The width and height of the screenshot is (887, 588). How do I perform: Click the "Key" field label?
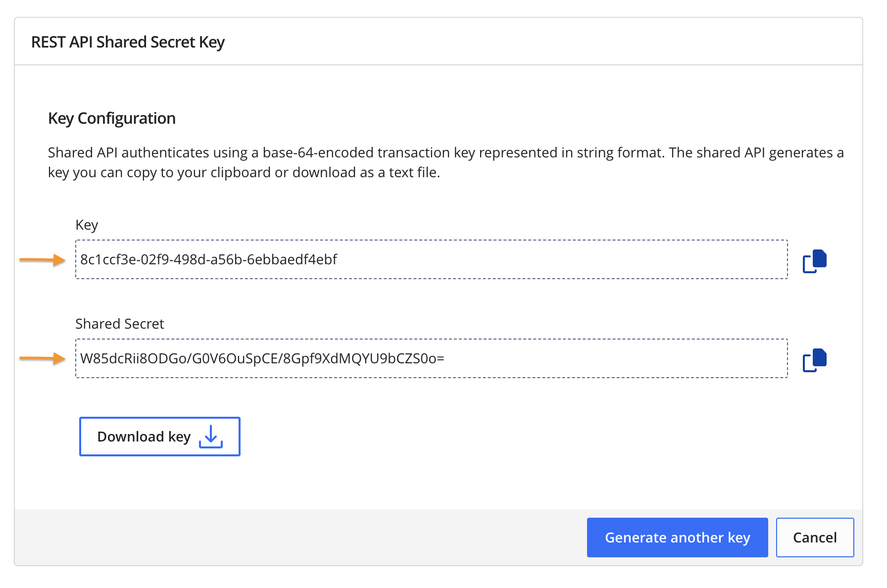coord(87,225)
